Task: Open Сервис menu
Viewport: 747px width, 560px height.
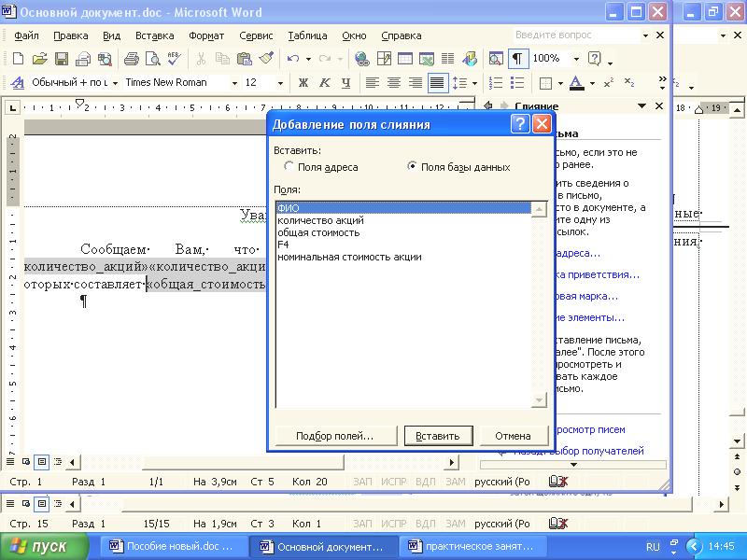Action: pyautogui.click(x=256, y=35)
